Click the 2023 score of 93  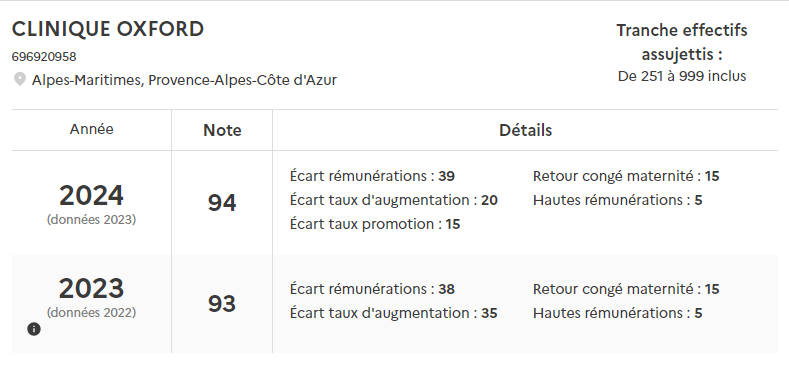click(222, 304)
